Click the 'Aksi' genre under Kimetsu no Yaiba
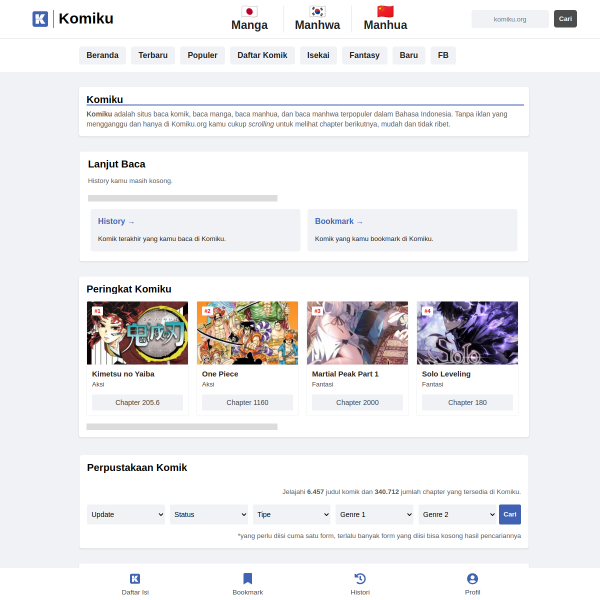This screenshot has width=600, height=600. [x=98, y=384]
